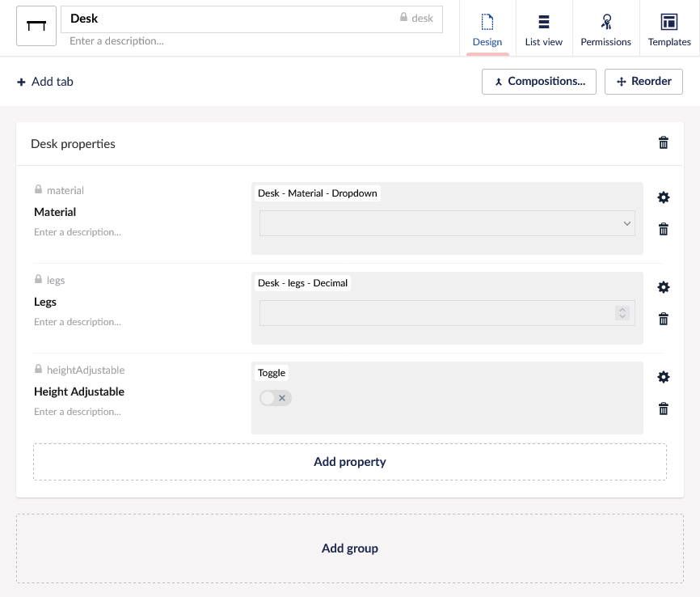700x597 pixels.
Task: Click the Legs decimal stepper arrows
Action: pyautogui.click(x=622, y=313)
